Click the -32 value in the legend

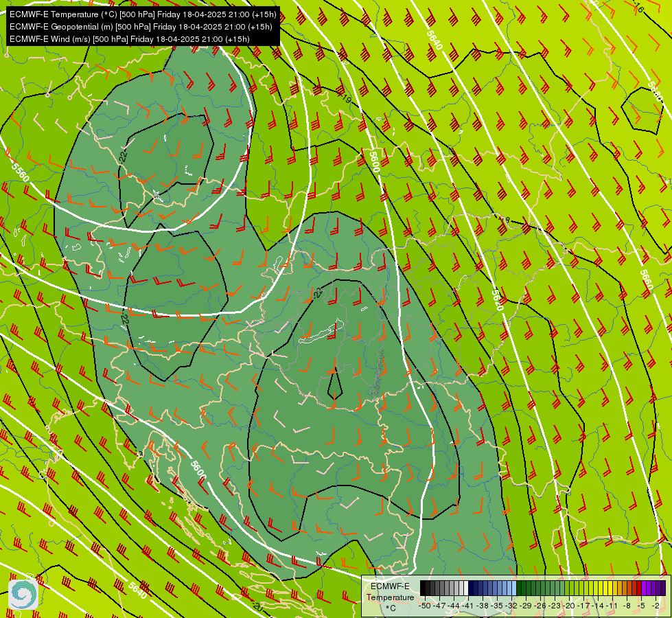coord(511,606)
